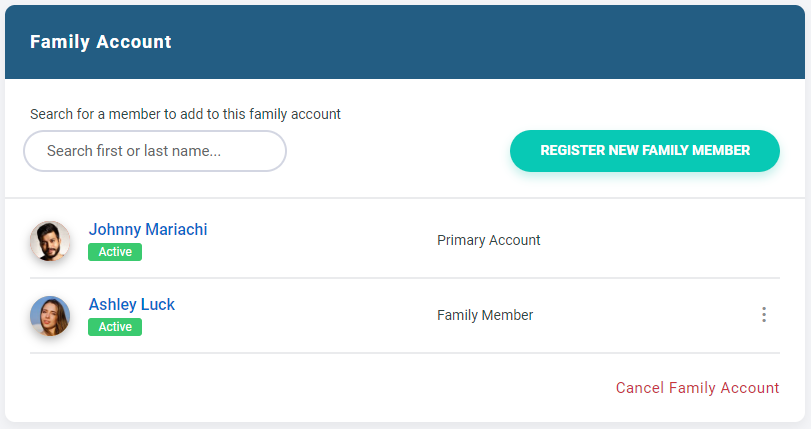This screenshot has height=429, width=811.
Task: Select the Primary Account role label
Action: 488,240
